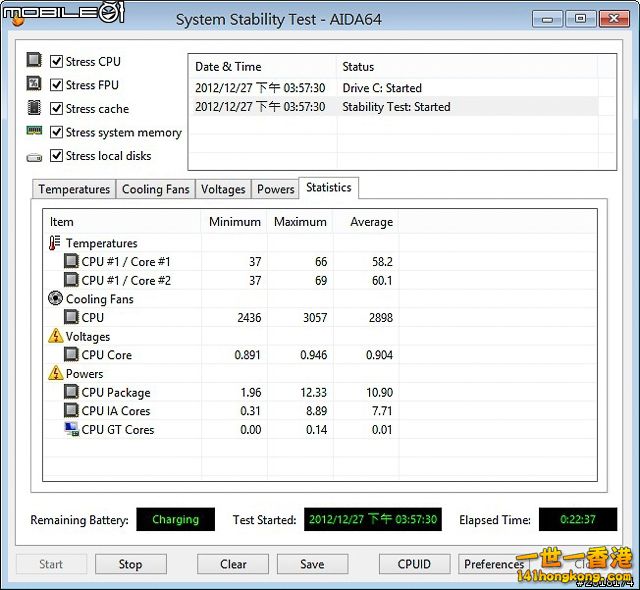This screenshot has width=640, height=590.
Task: Click the Voltages warning triangle icon
Action: point(55,337)
